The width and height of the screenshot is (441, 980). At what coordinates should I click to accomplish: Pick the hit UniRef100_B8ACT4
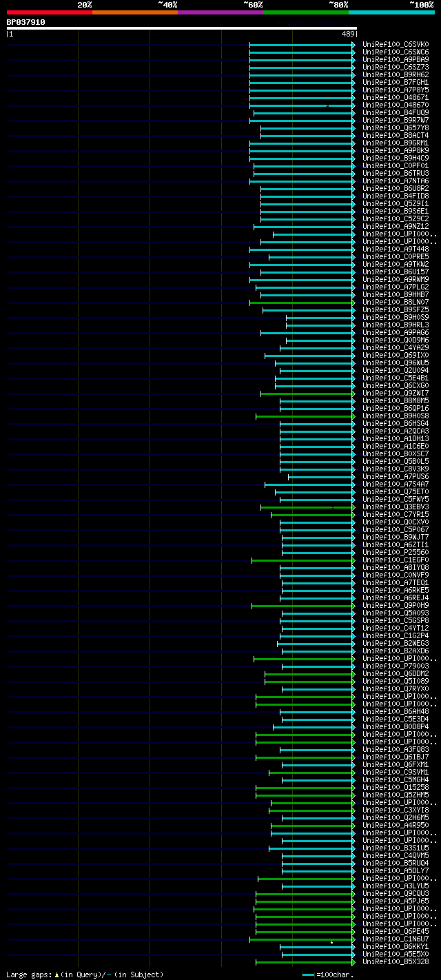click(x=396, y=135)
